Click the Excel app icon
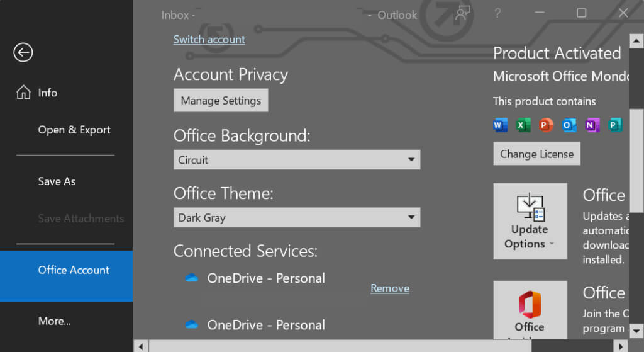Viewport: 644px width, 352px height. pyautogui.click(x=523, y=125)
